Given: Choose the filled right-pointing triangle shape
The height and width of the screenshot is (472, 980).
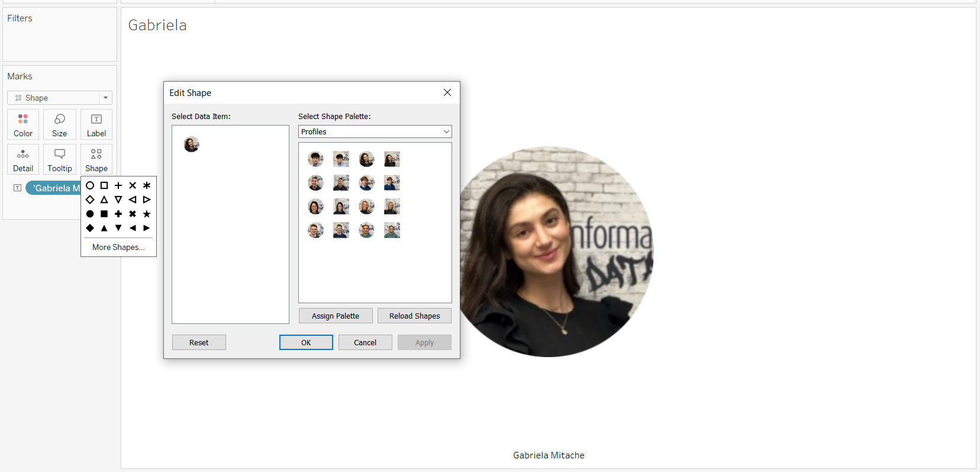Looking at the screenshot, I should point(147,228).
